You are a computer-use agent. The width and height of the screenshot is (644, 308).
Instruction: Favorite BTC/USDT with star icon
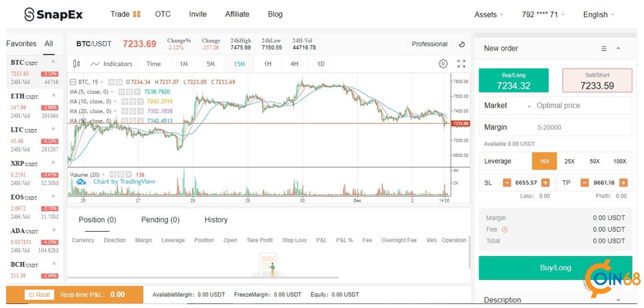coord(53,62)
